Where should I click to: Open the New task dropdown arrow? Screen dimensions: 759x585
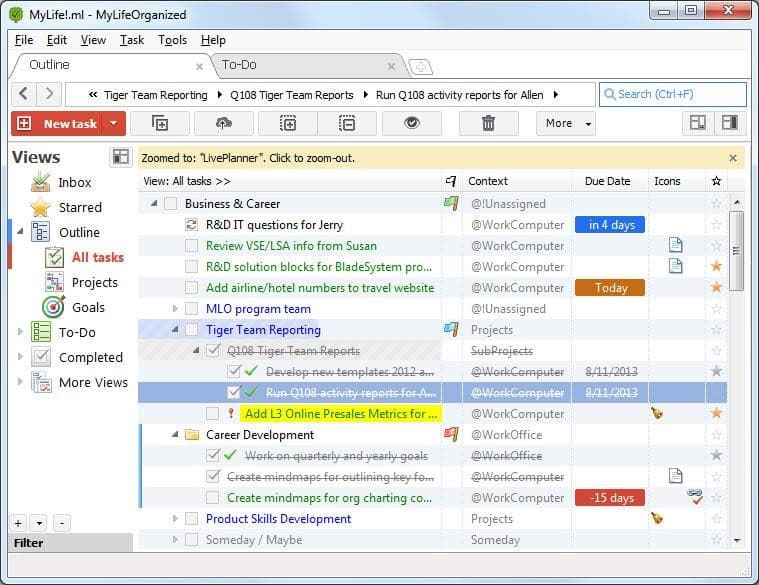pos(114,123)
